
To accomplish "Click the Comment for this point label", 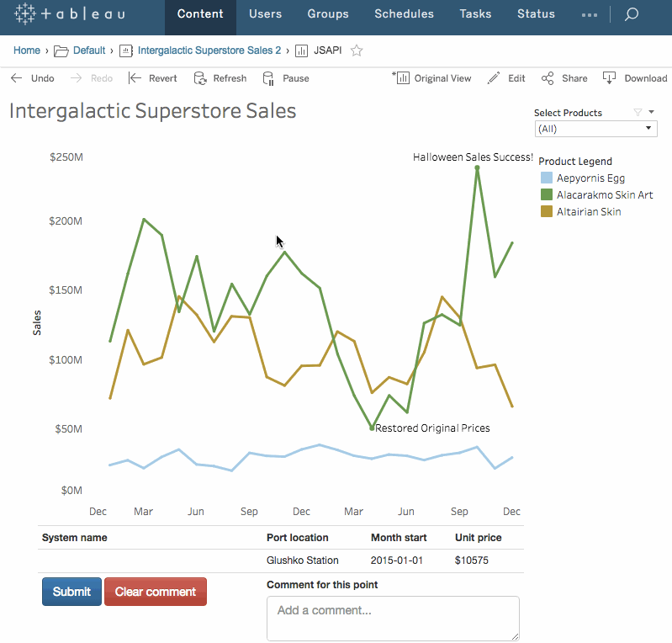I will coord(322,585).
